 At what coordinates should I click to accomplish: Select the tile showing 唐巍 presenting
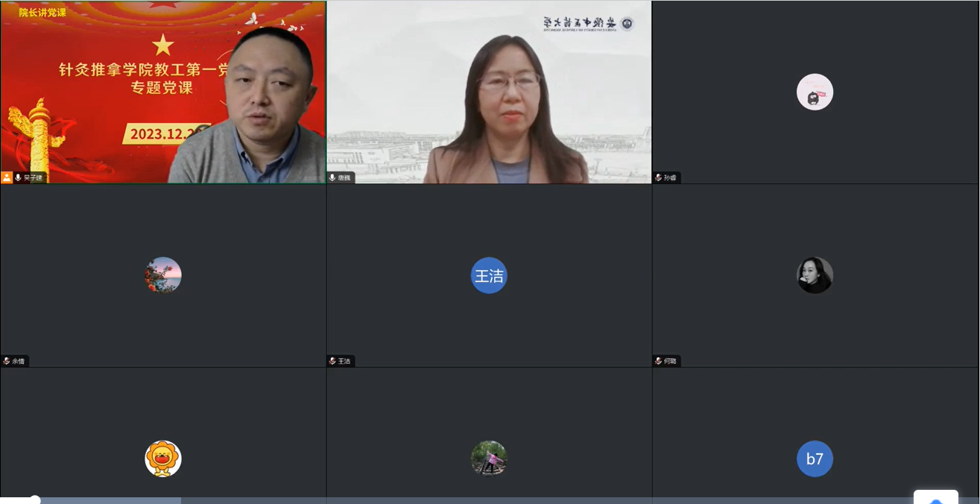489,92
